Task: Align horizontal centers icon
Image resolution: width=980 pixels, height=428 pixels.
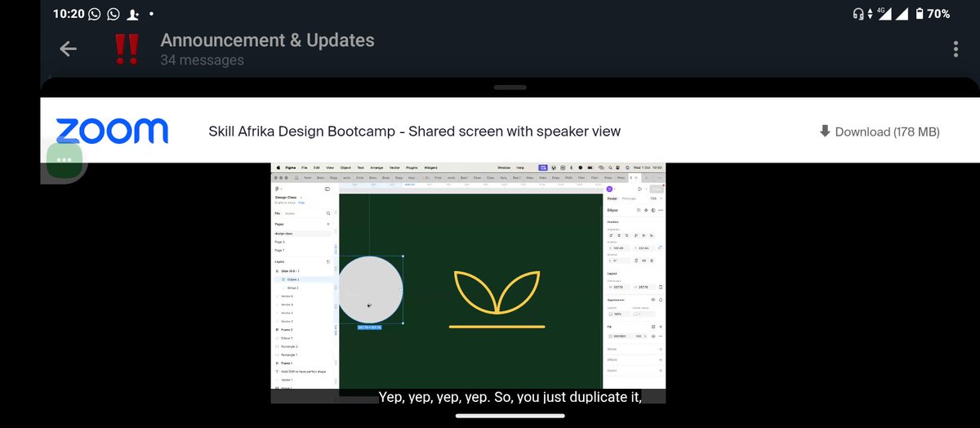Action: coord(619,235)
